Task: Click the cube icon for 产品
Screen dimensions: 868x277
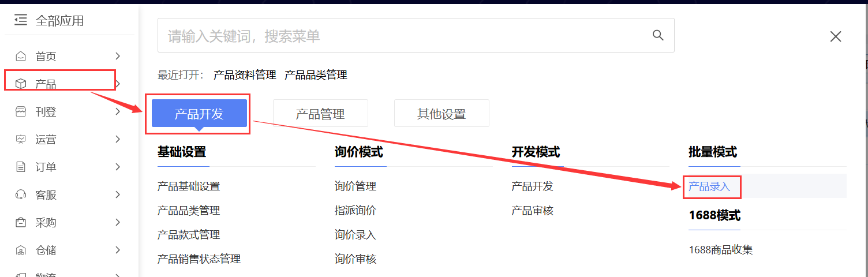Action: (21, 84)
